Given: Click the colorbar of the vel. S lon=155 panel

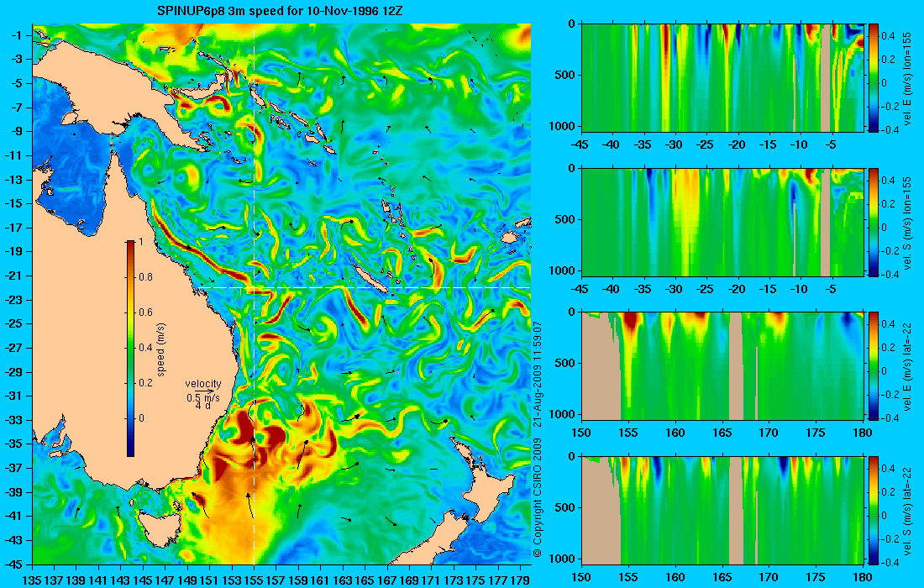Looking at the screenshot, I should pyautogui.click(x=874, y=222).
